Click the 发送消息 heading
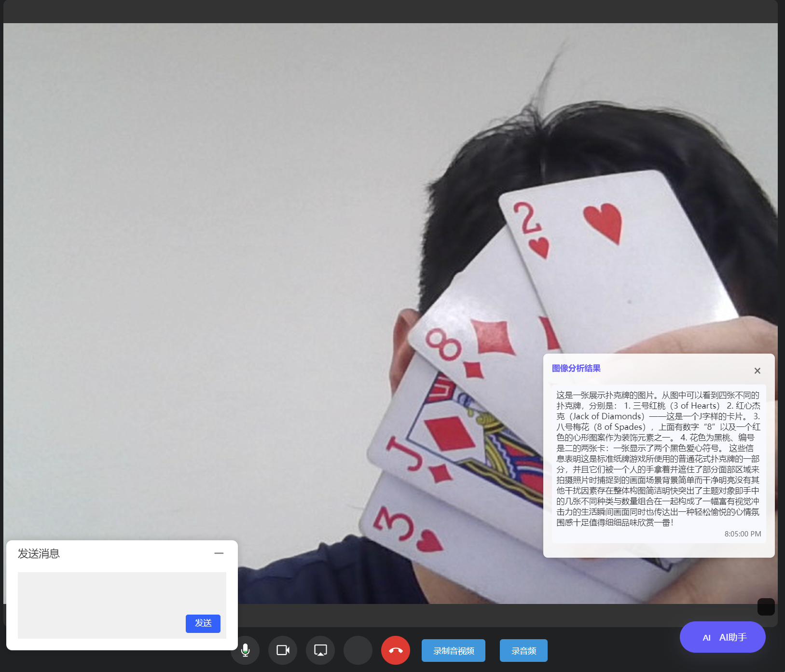This screenshot has height=672, width=785. point(39,554)
